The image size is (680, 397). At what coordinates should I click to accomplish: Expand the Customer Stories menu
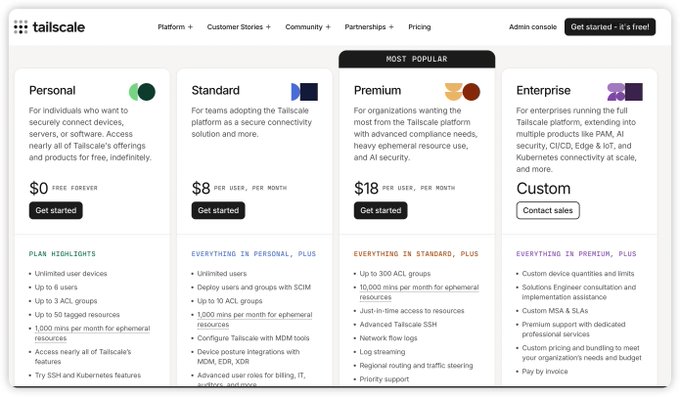pyautogui.click(x=239, y=27)
